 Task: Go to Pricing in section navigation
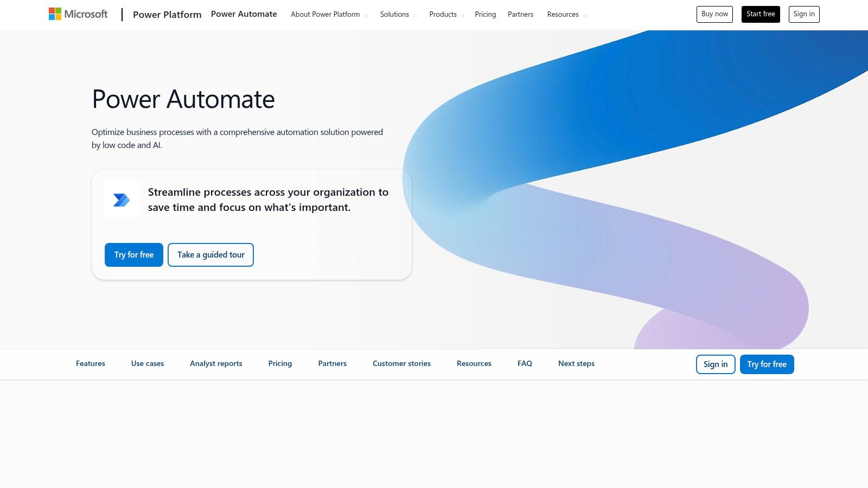(280, 364)
